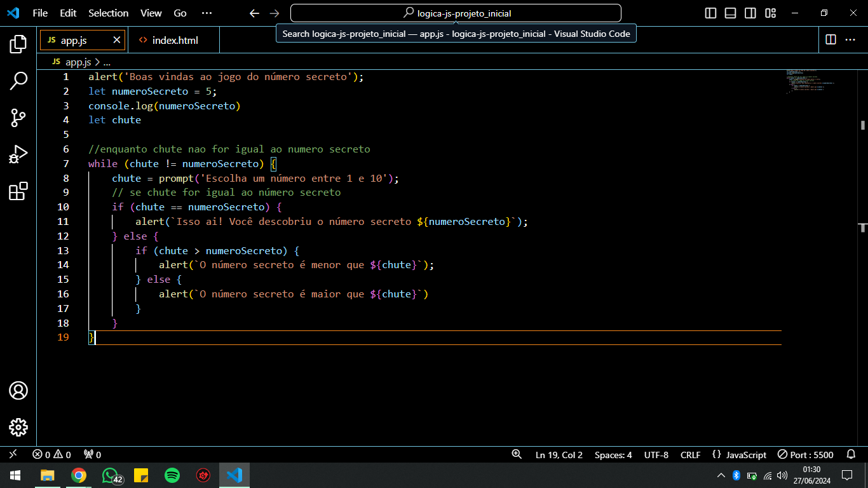The image size is (868, 488).
Task: Click the zoom magnifier status icon
Action: click(517, 454)
